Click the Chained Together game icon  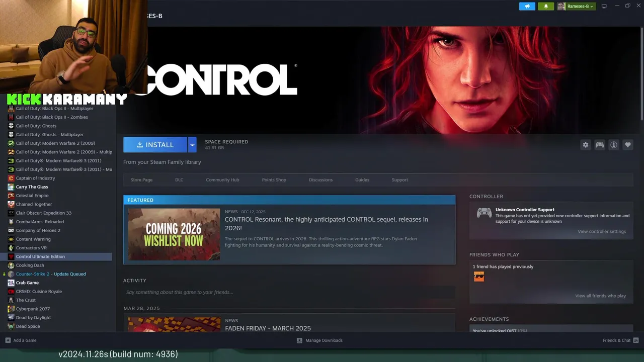[x=11, y=204]
